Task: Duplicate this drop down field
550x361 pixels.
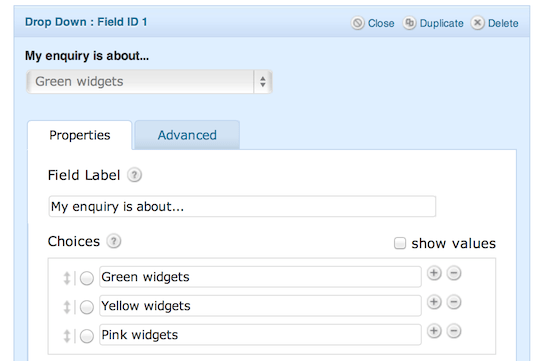Action: tap(433, 23)
